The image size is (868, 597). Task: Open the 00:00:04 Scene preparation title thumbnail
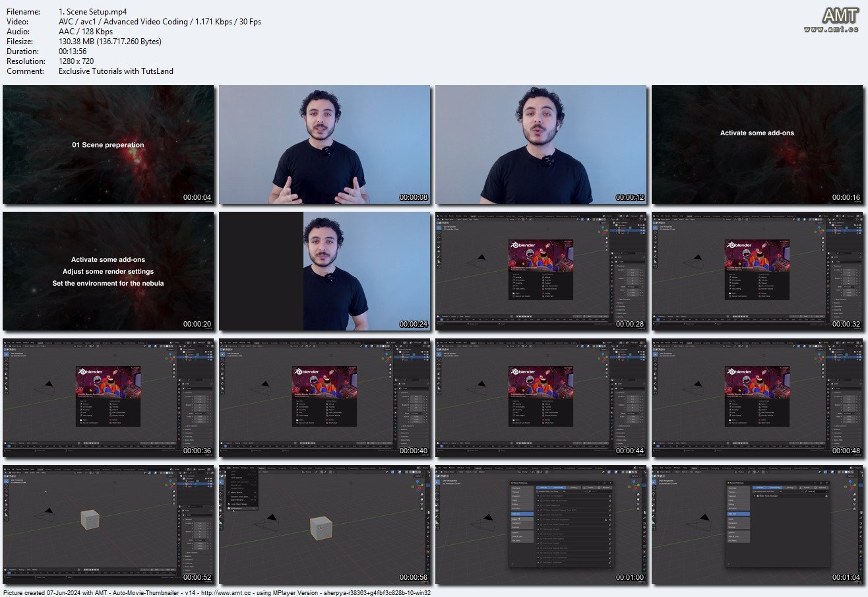pos(108,144)
